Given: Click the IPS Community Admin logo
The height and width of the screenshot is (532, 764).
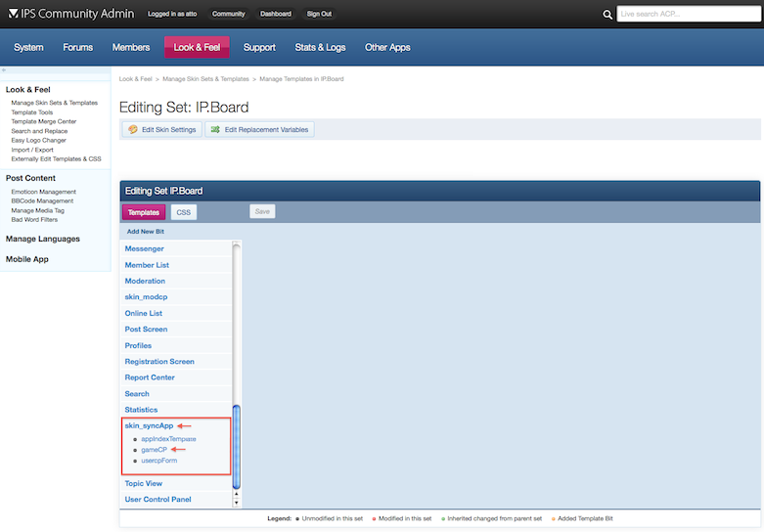Looking at the screenshot, I should pos(71,14).
